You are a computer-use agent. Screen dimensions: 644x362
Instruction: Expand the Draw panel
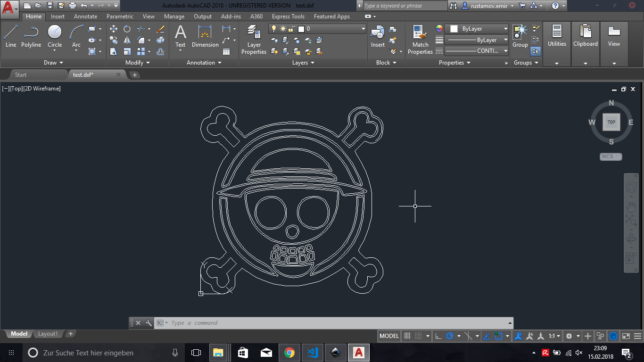pyautogui.click(x=53, y=63)
